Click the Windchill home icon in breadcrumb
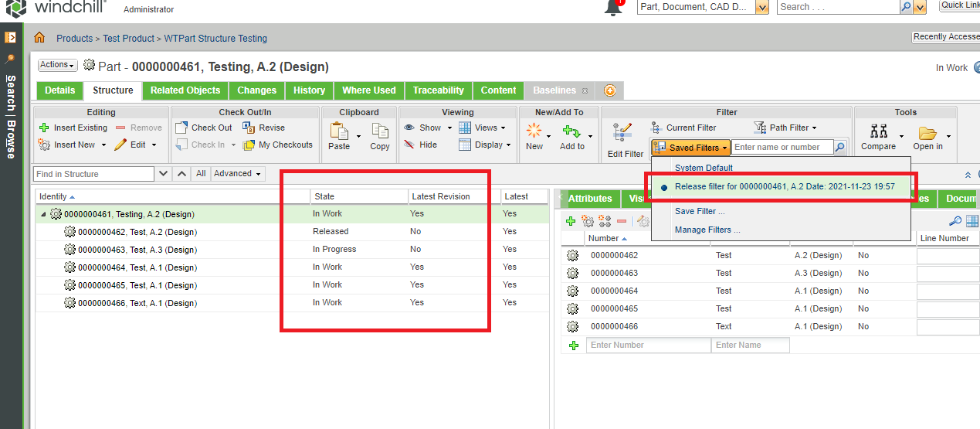 coord(39,38)
